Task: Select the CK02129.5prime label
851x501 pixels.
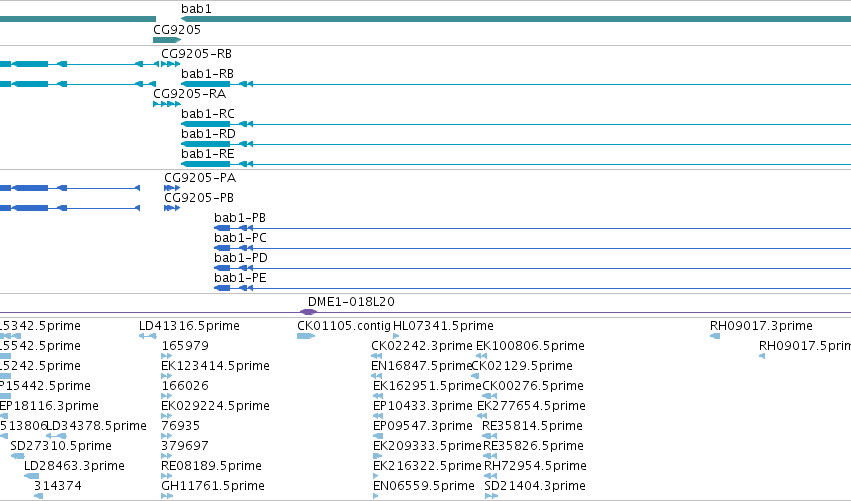Action: [x=522, y=366]
